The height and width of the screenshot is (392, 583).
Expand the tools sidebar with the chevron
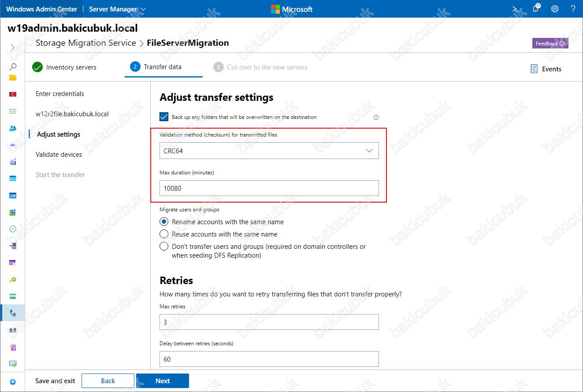(13, 47)
